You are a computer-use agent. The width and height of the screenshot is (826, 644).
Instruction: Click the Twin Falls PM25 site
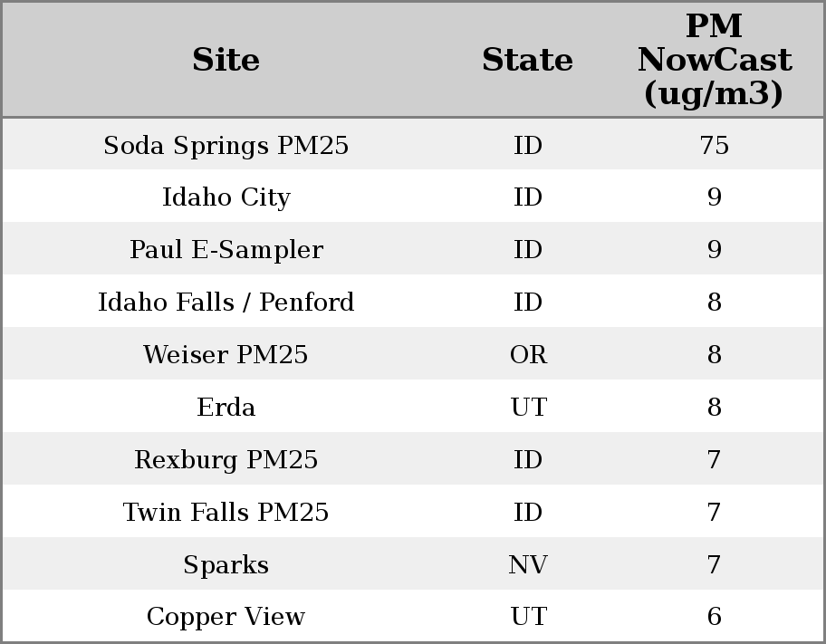[x=226, y=513]
